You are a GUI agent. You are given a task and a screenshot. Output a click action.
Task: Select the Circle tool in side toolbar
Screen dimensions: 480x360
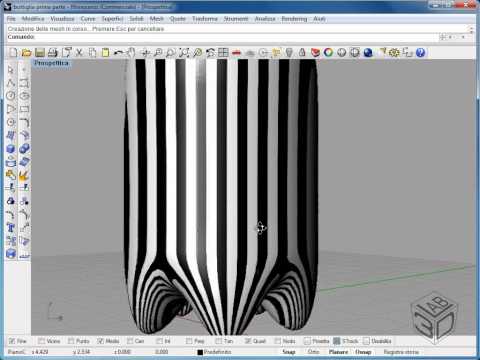point(11,96)
